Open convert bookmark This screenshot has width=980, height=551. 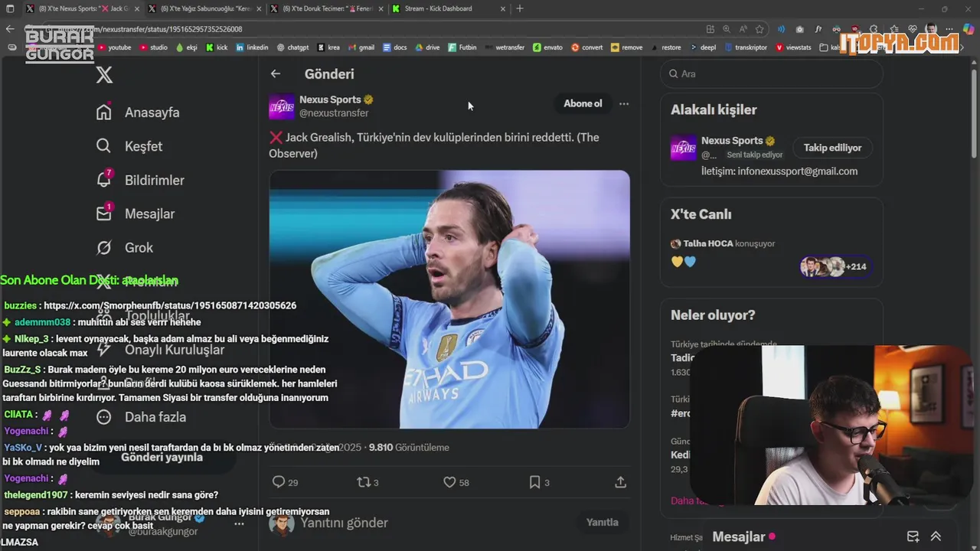coord(586,47)
